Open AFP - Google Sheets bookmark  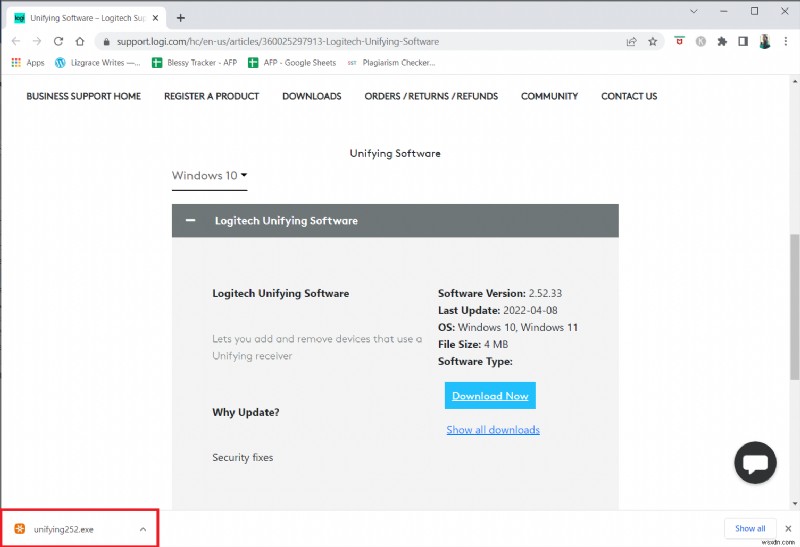click(x=292, y=63)
